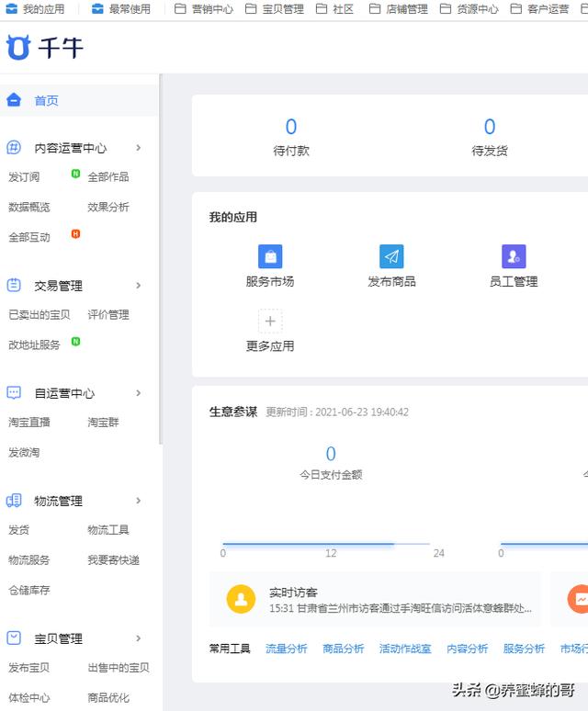Open 发布宝贝 in sidebar

click(x=29, y=668)
